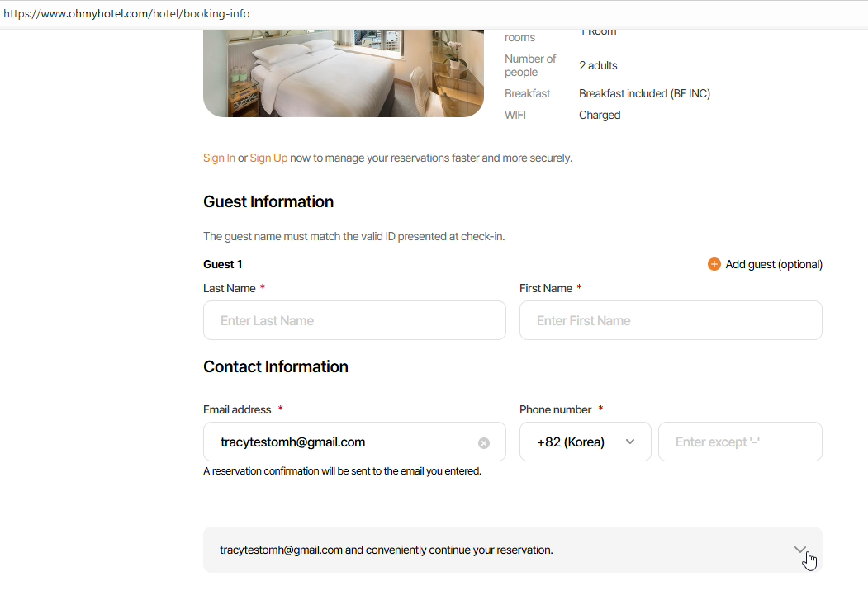
Task: Open the hotel room photo
Action: (x=343, y=73)
